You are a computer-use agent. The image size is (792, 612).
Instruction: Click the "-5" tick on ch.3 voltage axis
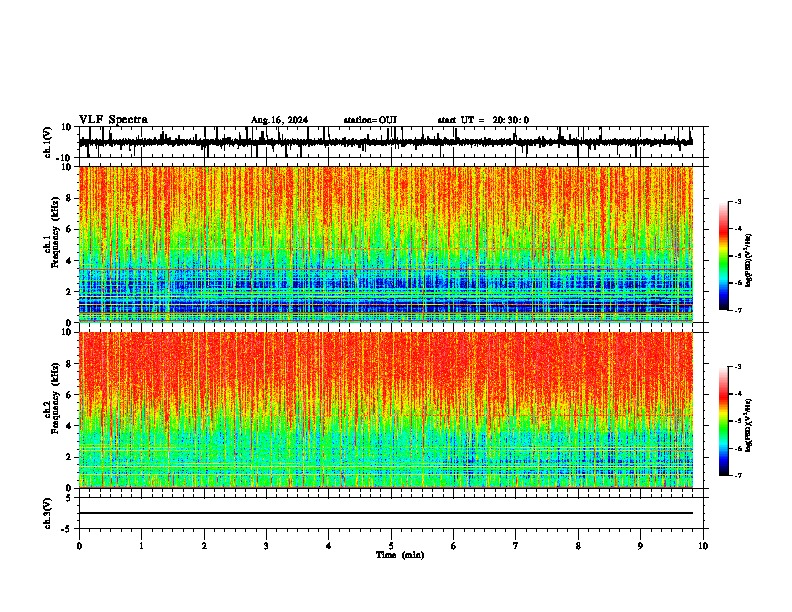click(67, 529)
